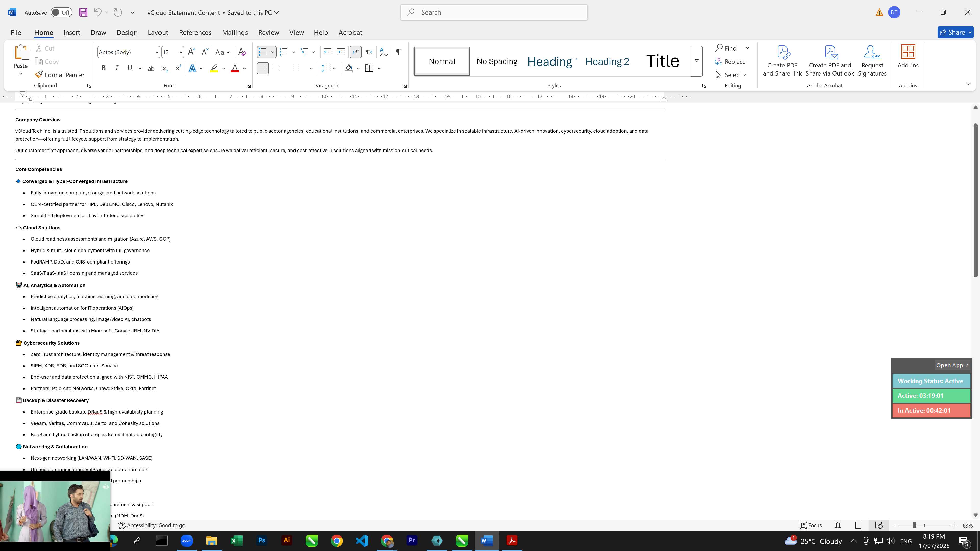This screenshot has width=980, height=551.
Task: Open Excel from the taskbar
Action: [x=237, y=540]
